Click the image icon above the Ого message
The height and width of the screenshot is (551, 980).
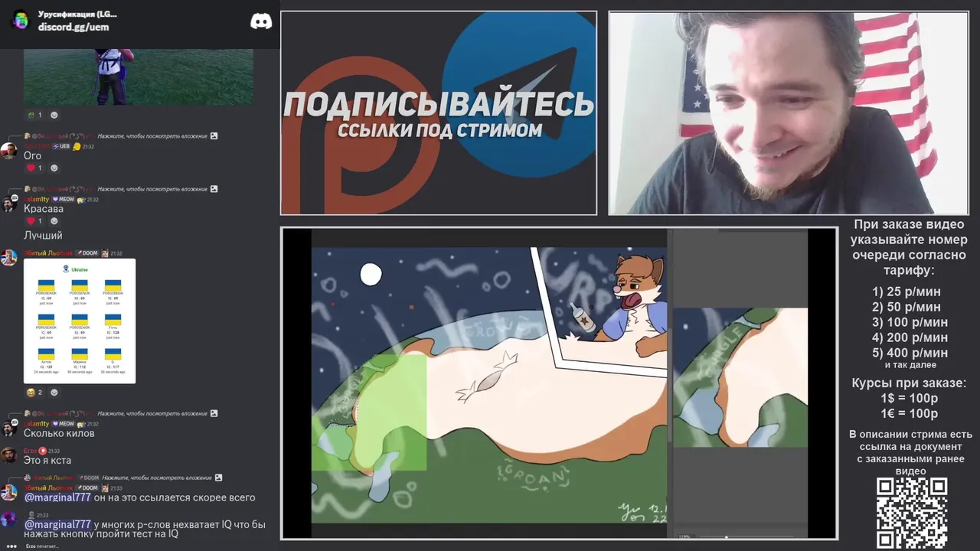click(x=214, y=136)
